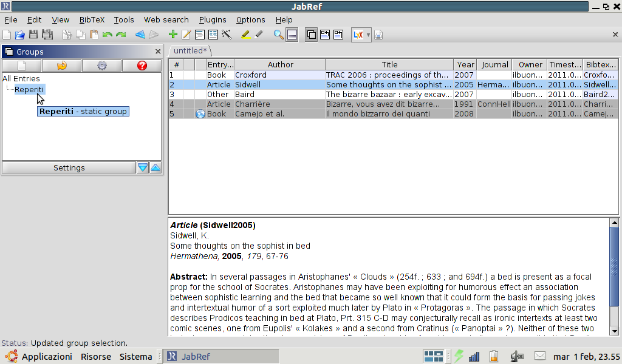The width and height of the screenshot is (622, 364).
Task: Open the Help menu
Action: 284,20
